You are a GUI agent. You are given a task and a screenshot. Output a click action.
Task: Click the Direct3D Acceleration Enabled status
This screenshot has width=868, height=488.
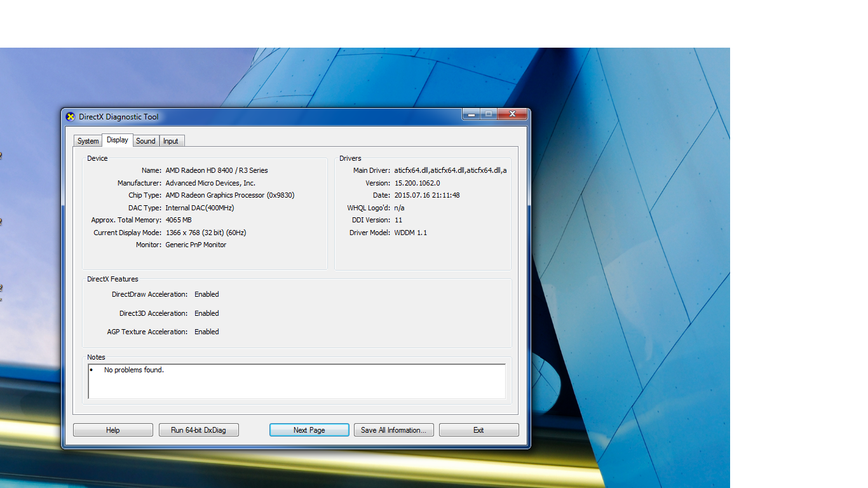(x=207, y=313)
